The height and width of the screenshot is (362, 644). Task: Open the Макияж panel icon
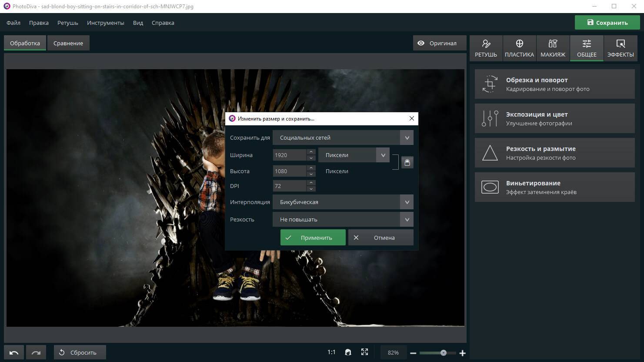click(553, 44)
